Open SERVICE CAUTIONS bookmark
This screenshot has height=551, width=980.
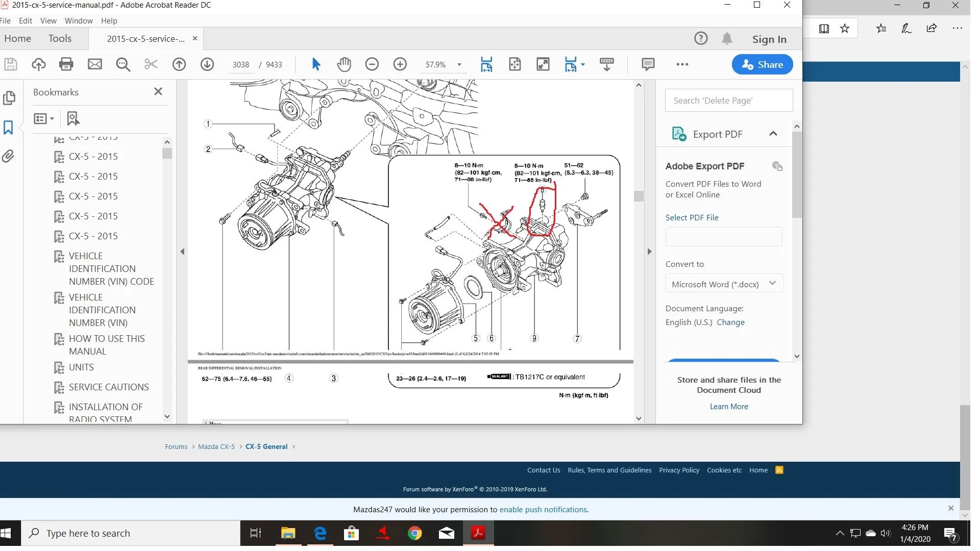tap(109, 387)
